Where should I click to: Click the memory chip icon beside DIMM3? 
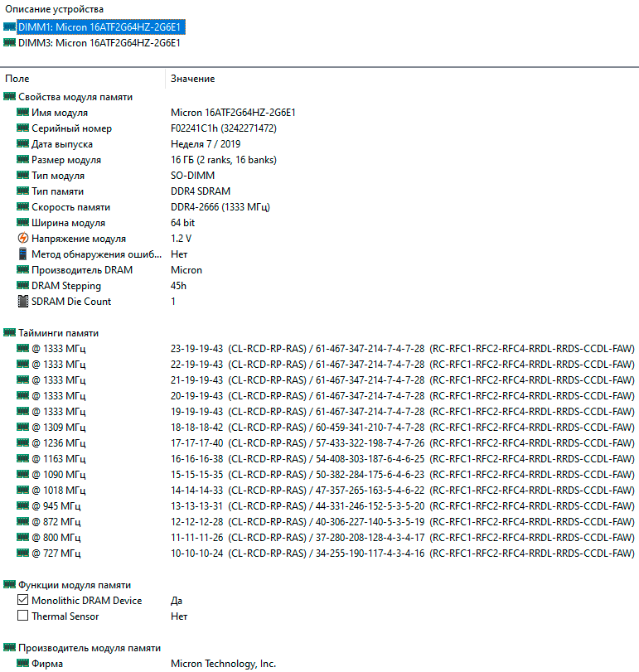coord(9,43)
